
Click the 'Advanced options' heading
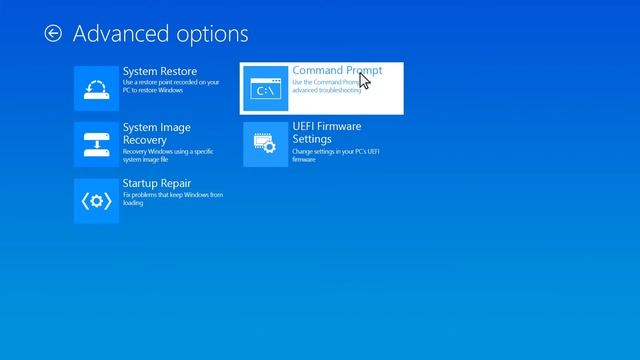pos(160,33)
